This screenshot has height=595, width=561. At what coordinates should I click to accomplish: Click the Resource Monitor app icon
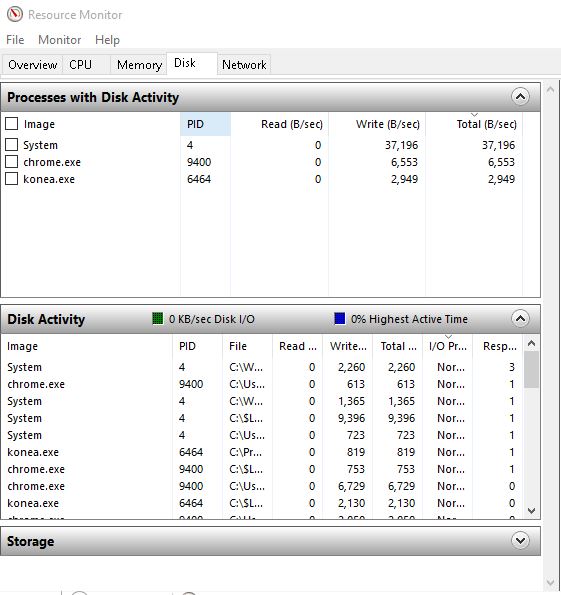(x=15, y=14)
